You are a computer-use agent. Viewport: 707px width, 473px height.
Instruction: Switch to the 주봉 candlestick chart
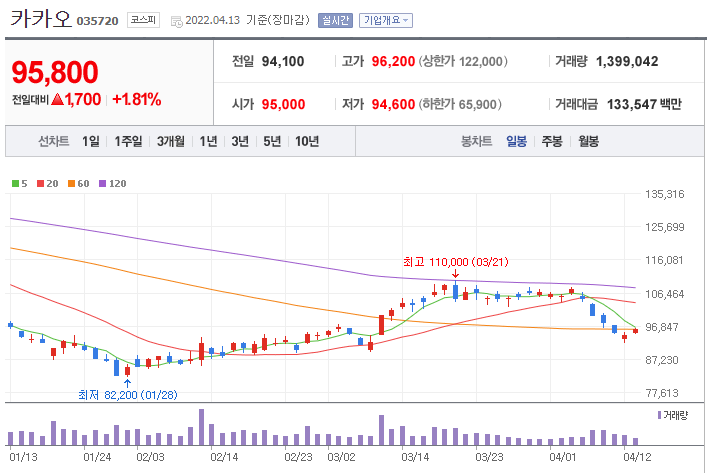pyautogui.click(x=552, y=142)
